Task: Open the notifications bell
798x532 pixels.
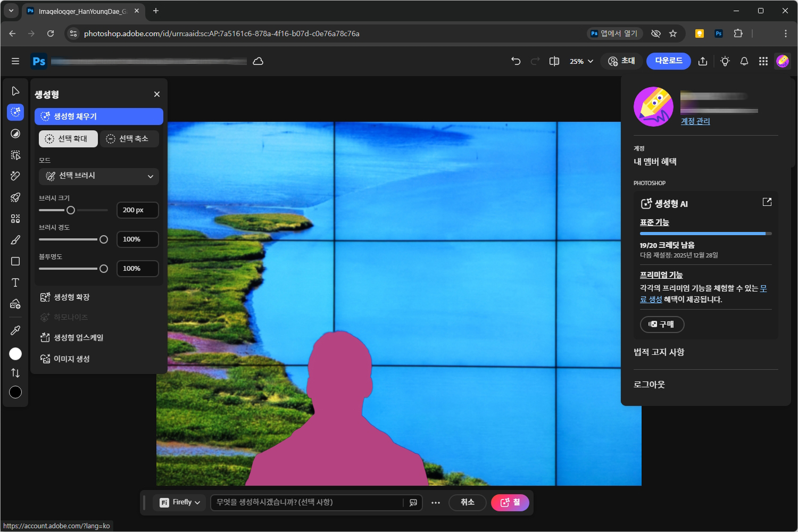Action: (x=744, y=61)
